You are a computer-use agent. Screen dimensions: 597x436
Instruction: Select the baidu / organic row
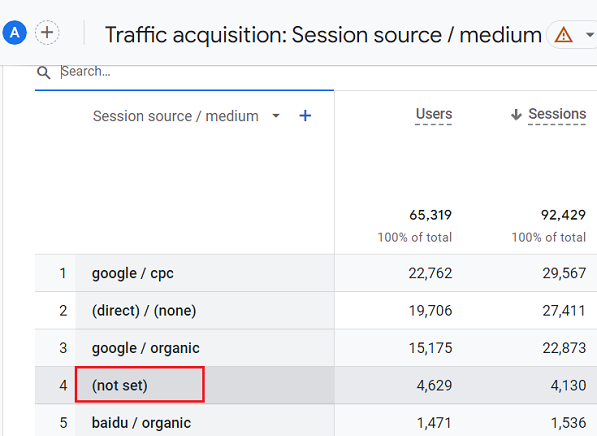tap(316, 420)
